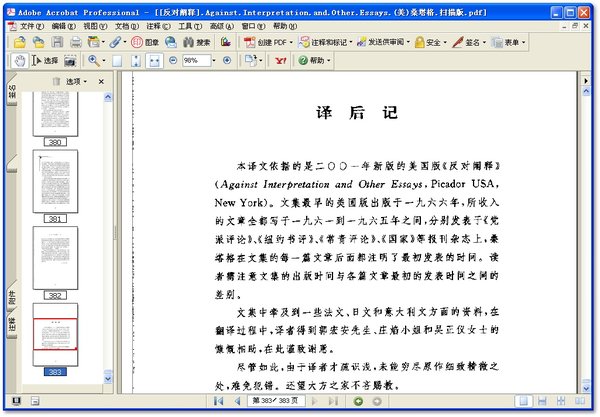Select Single Page layout icon
Image resolution: width=600 pixels, height=417 pixels.
coord(523,401)
